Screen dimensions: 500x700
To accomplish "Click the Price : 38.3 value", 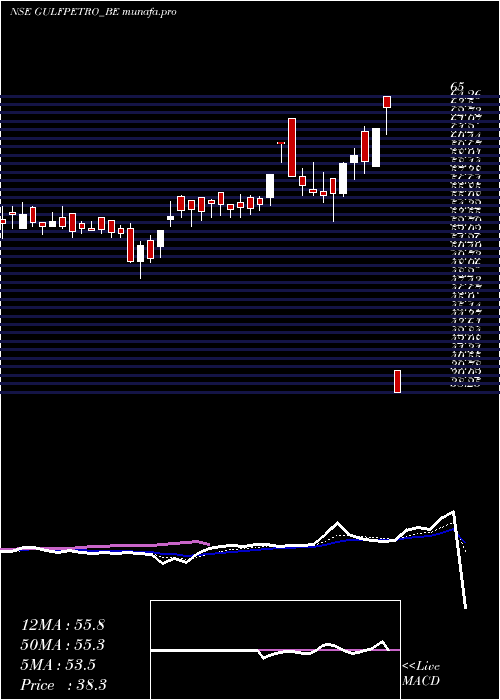I will click(64, 685).
